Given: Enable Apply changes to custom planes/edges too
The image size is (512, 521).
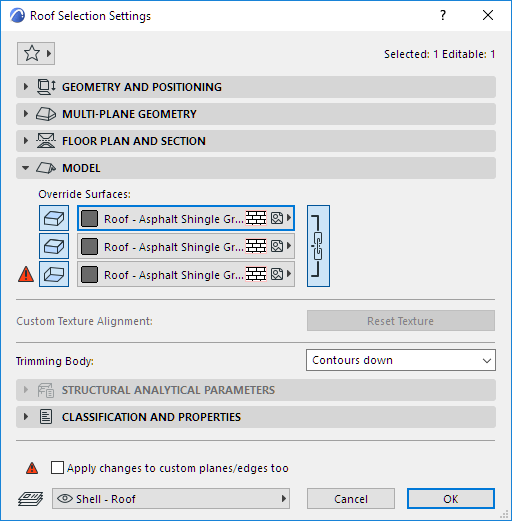Looking at the screenshot, I should tap(57, 468).
